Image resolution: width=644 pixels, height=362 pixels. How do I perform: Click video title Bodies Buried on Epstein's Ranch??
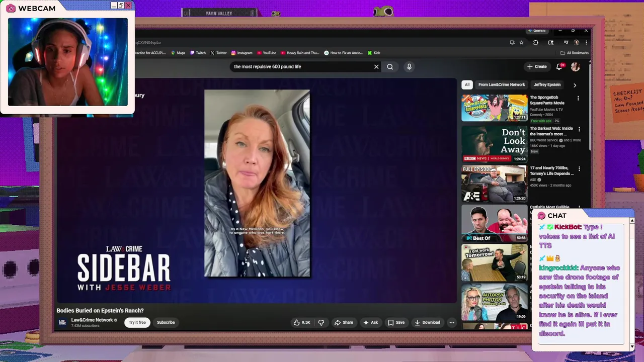point(100,311)
